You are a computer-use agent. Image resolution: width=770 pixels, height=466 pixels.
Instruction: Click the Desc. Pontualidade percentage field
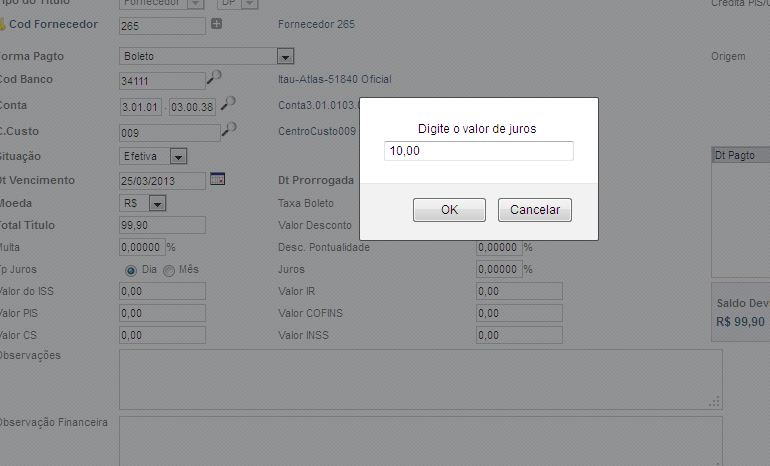point(498,247)
